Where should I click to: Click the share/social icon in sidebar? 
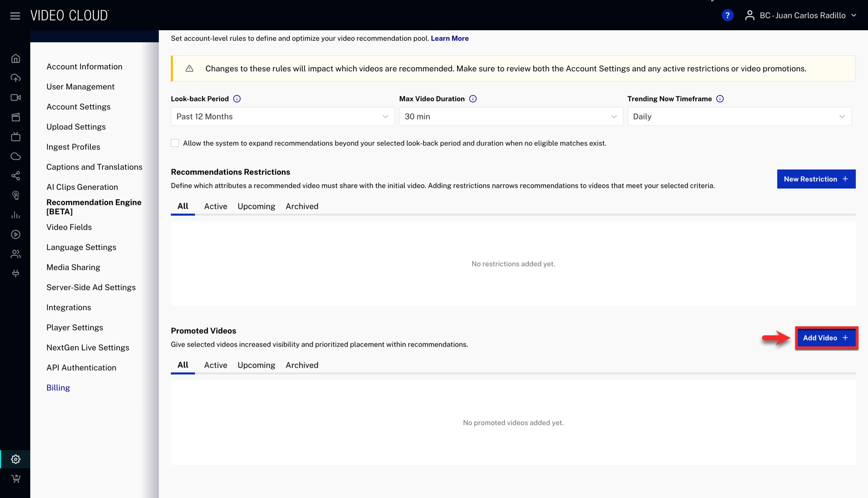point(16,176)
